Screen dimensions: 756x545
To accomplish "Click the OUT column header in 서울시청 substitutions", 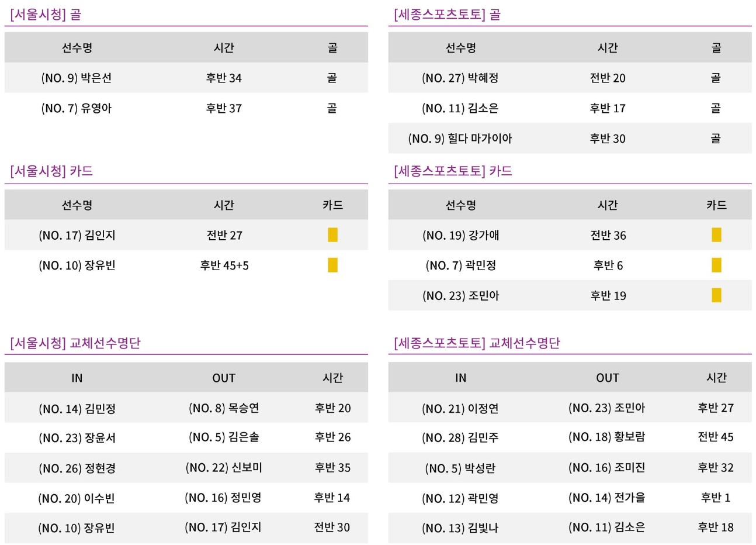I will (x=224, y=378).
